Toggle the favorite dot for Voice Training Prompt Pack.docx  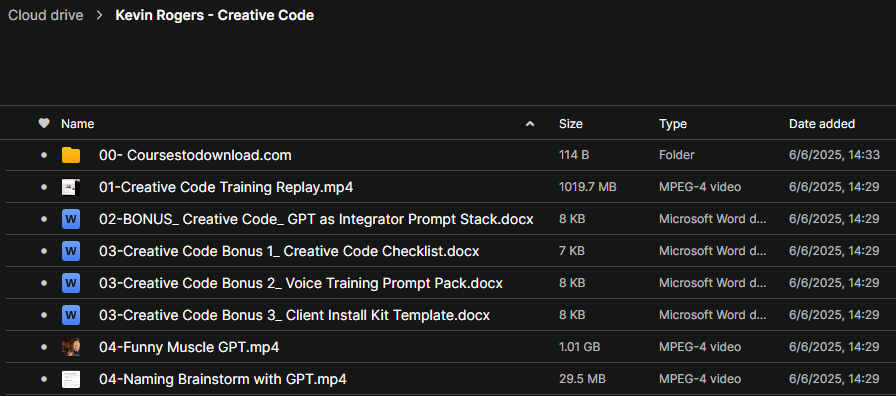click(44, 283)
